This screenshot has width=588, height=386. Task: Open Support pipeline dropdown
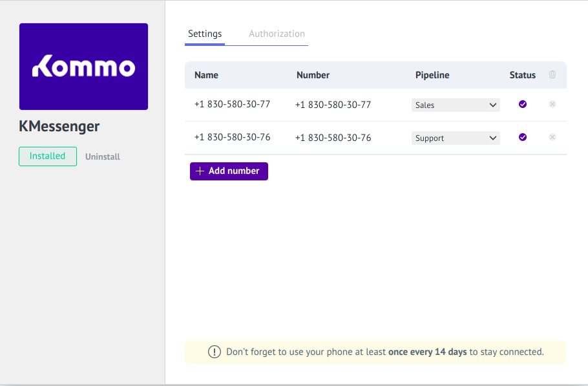pyautogui.click(x=456, y=138)
